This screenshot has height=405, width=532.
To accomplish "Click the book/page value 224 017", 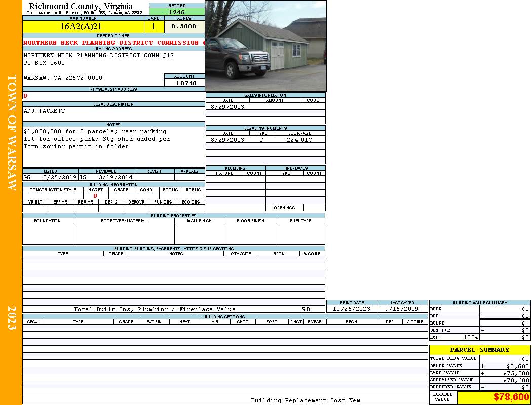I will (x=299, y=140).
